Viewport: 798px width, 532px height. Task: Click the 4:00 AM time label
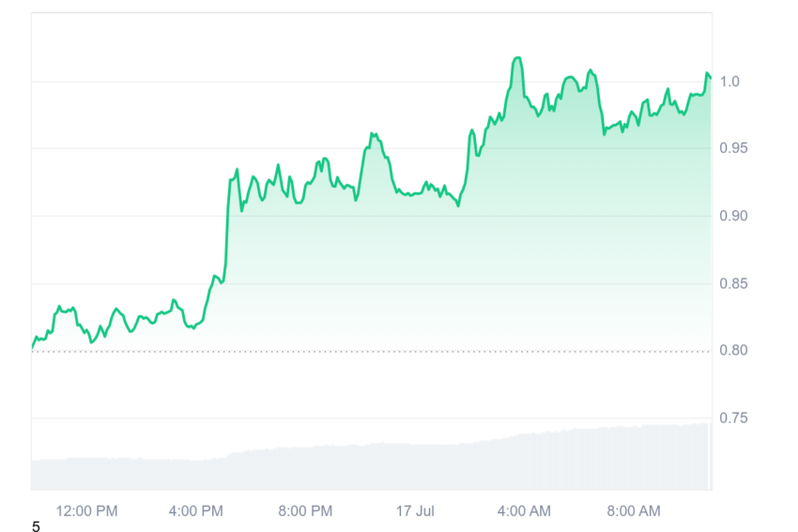tap(524, 510)
